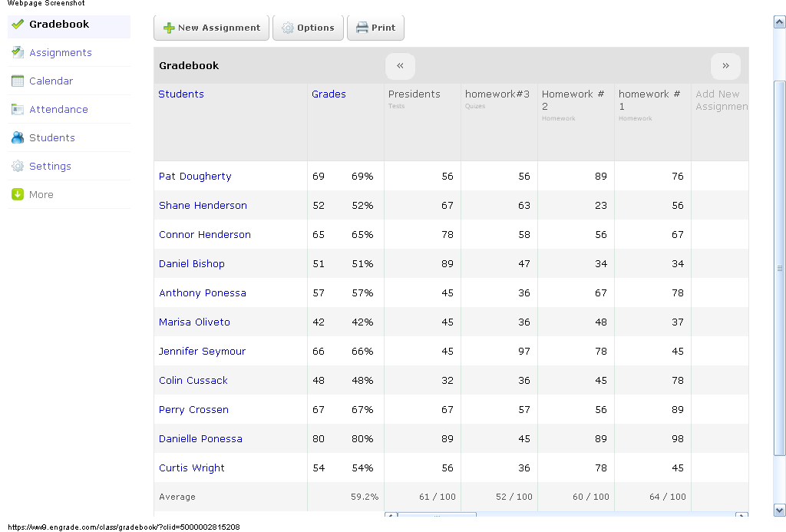Expand the More menu in sidebar
This screenshot has width=786, height=532.
click(x=41, y=195)
